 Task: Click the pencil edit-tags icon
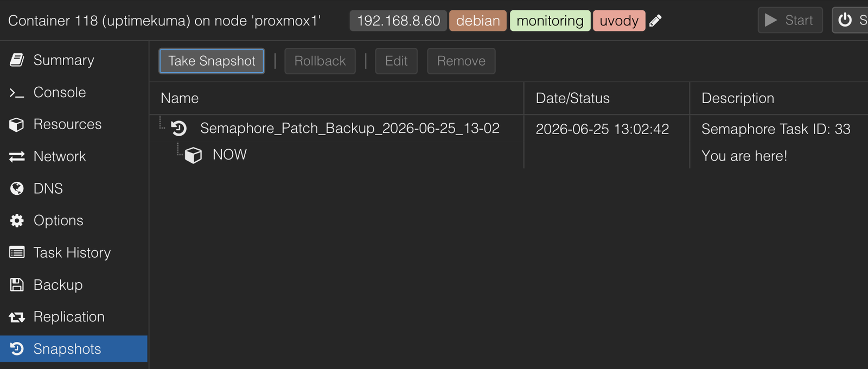[x=655, y=21]
